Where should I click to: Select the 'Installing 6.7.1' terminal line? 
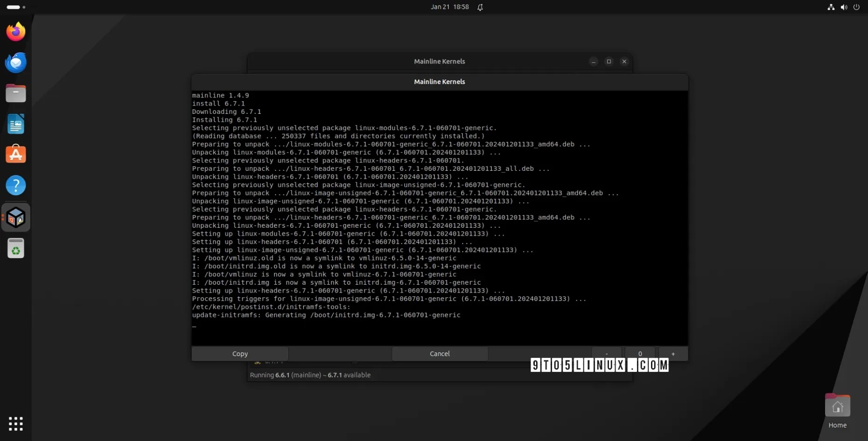point(224,120)
